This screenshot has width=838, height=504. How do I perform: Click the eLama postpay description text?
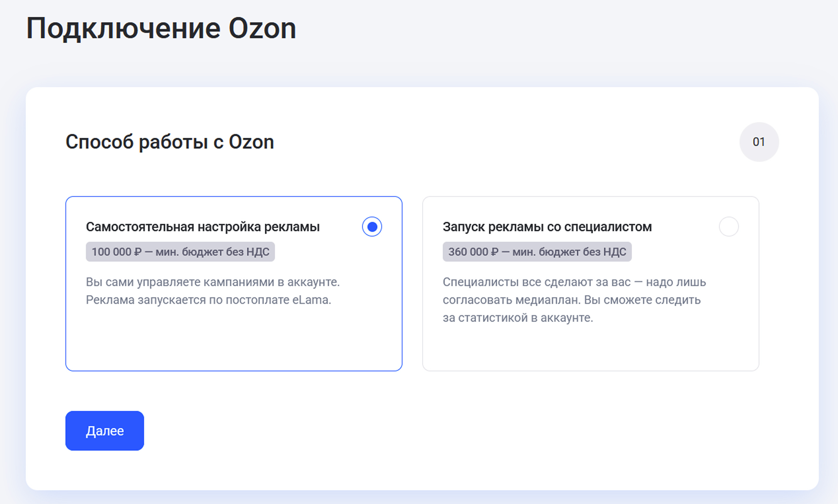pos(213,291)
